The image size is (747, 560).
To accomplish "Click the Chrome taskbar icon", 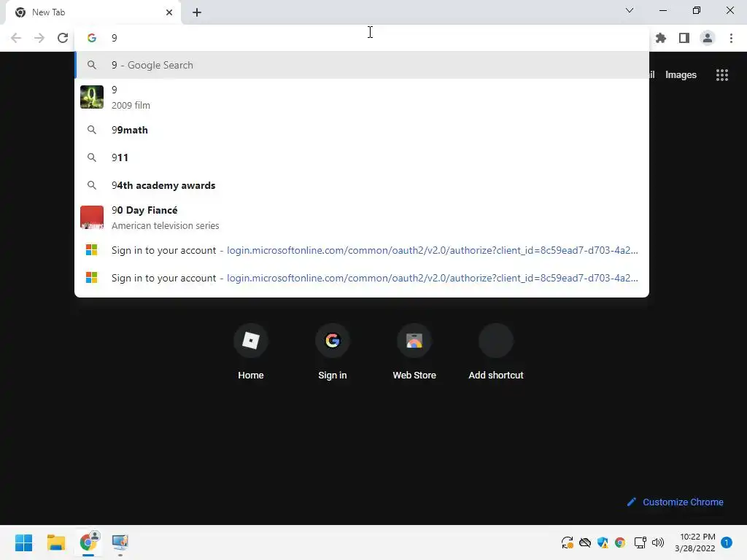I will coord(88,542).
